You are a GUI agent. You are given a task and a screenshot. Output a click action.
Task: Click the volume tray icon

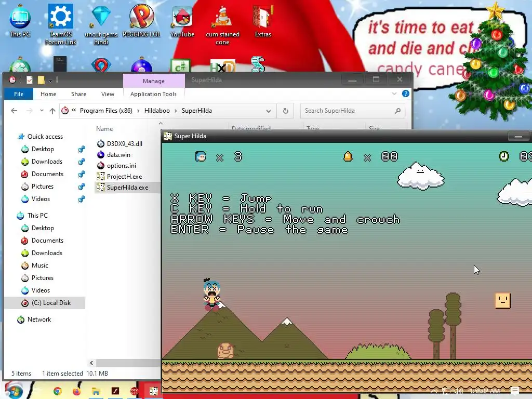(459, 391)
